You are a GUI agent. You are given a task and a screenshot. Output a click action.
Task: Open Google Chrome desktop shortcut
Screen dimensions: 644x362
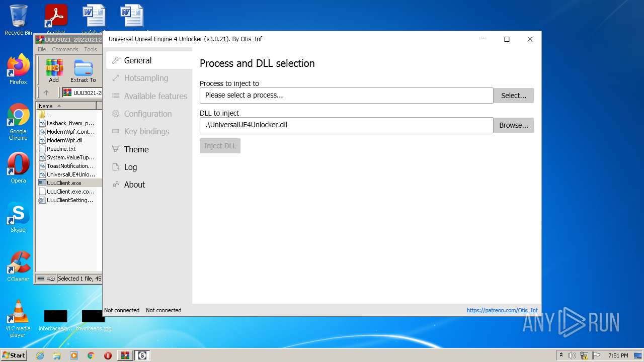tap(18, 122)
